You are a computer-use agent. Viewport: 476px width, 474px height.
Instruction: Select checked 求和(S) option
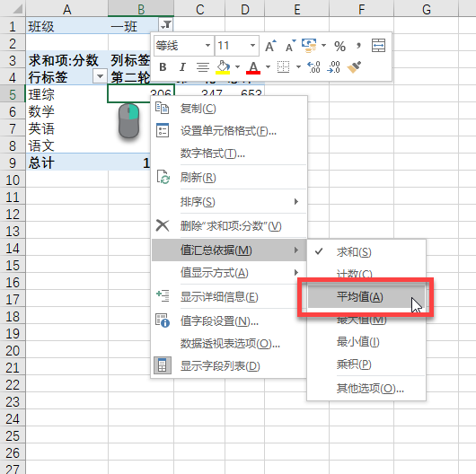pyautogui.click(x=366, y=252)
